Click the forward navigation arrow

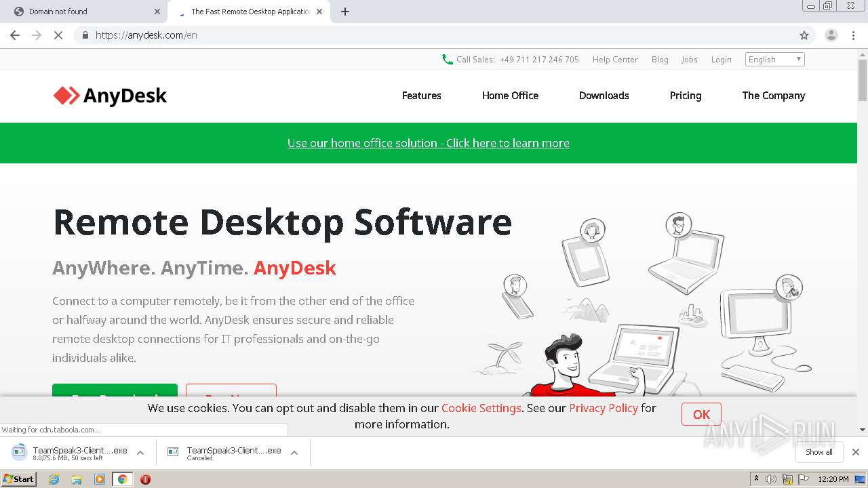(37, 35)
